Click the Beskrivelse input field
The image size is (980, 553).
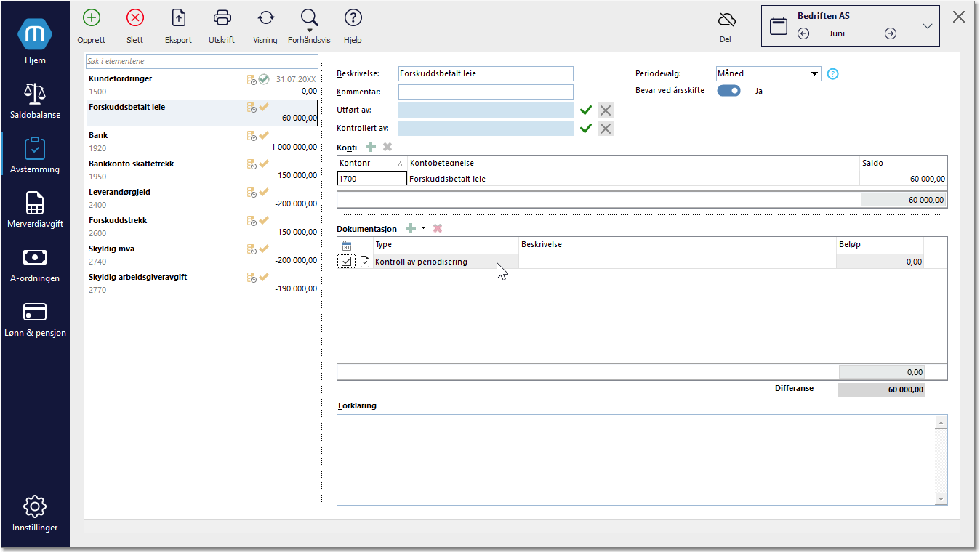[486, 73]
